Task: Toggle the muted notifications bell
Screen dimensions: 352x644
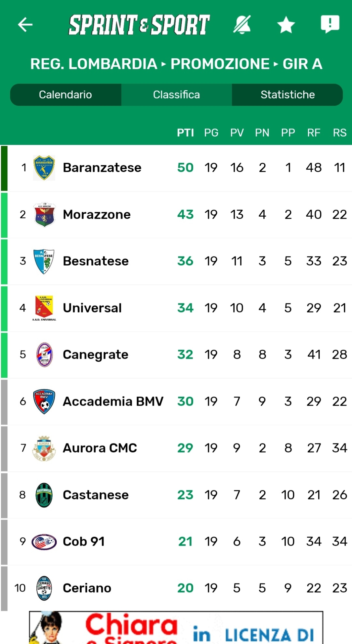Action: 242,24
